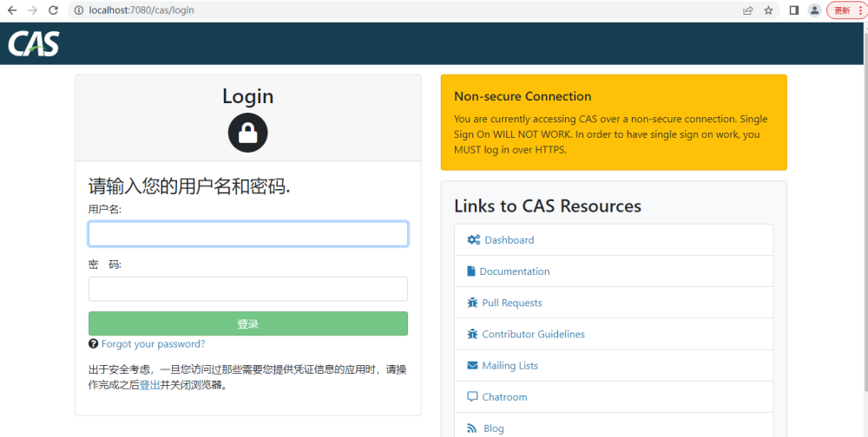Click the Blog RSS feed icon
868x437 pixels.
click(472, 428)
